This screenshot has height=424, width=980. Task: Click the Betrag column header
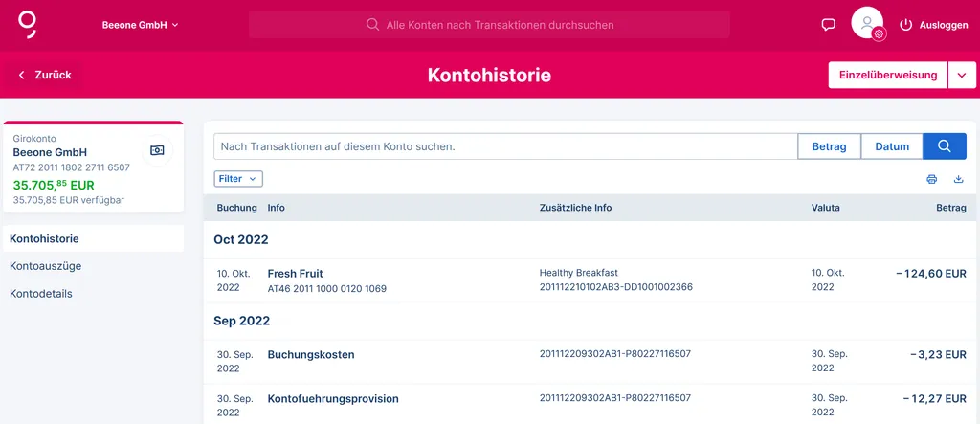951,208
